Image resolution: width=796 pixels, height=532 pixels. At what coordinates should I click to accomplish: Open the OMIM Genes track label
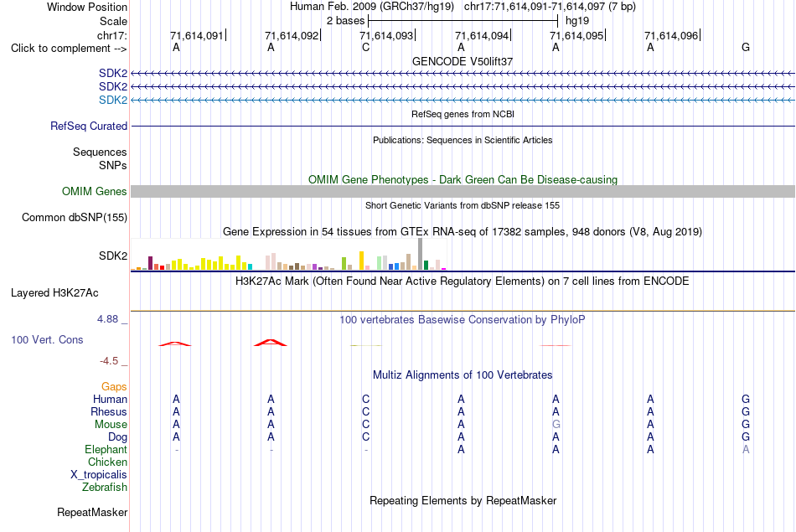click(95, 191)
